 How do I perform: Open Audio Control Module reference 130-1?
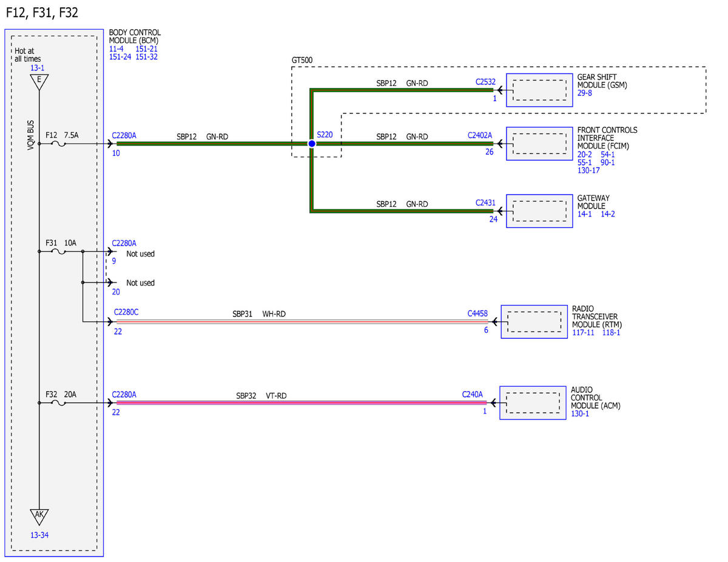tap(580, 413)
